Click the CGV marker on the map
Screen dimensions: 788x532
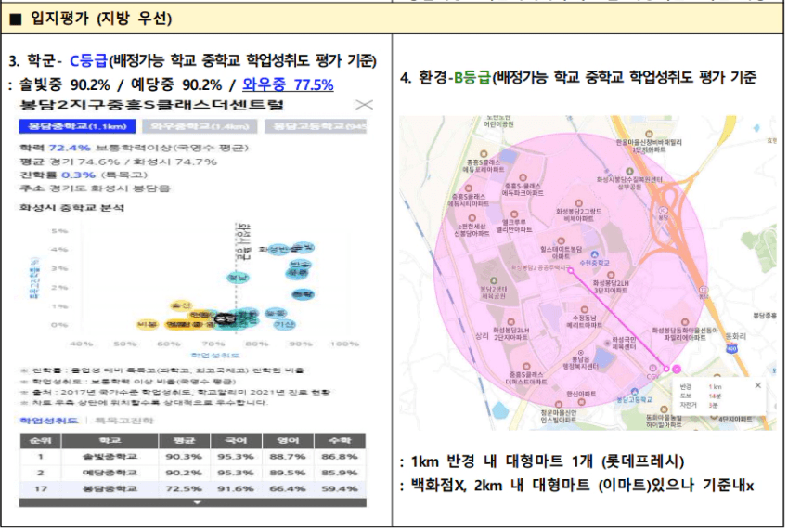pos(652,368)
